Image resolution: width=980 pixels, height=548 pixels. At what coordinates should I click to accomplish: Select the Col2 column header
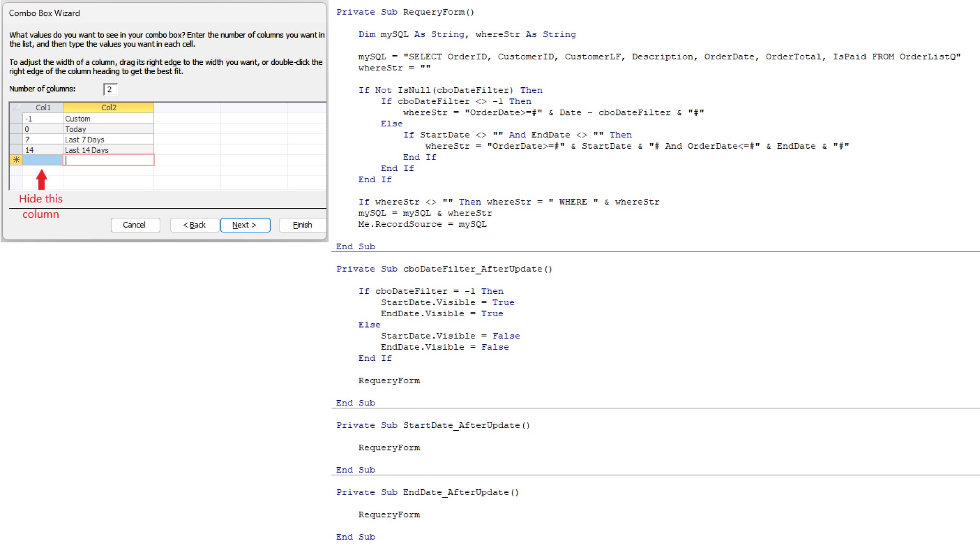point(108,107)
